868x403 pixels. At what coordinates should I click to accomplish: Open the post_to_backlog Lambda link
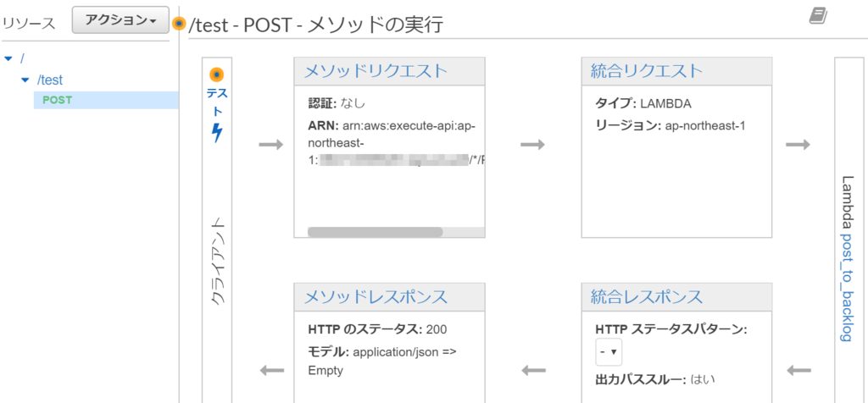tap(845, 287)
